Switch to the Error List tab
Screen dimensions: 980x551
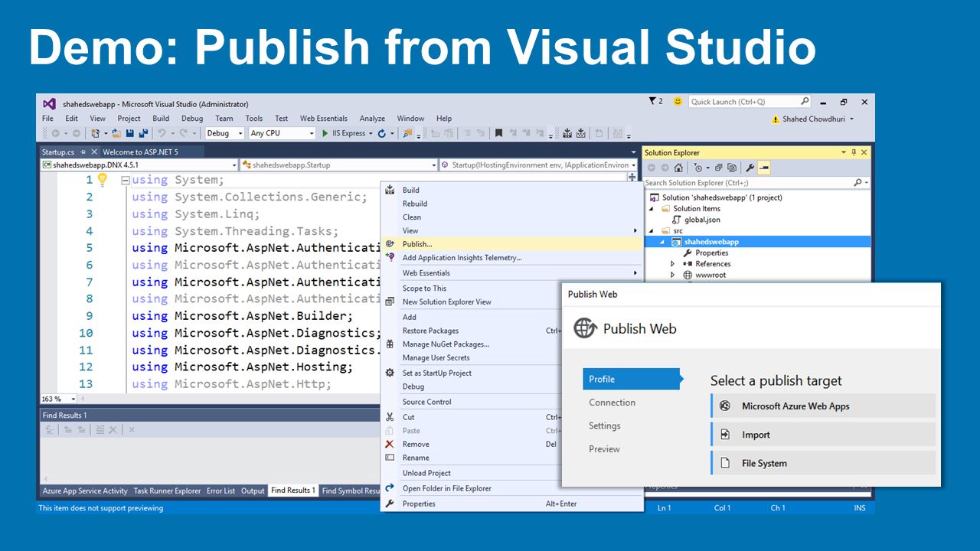[x=220, y=491]
